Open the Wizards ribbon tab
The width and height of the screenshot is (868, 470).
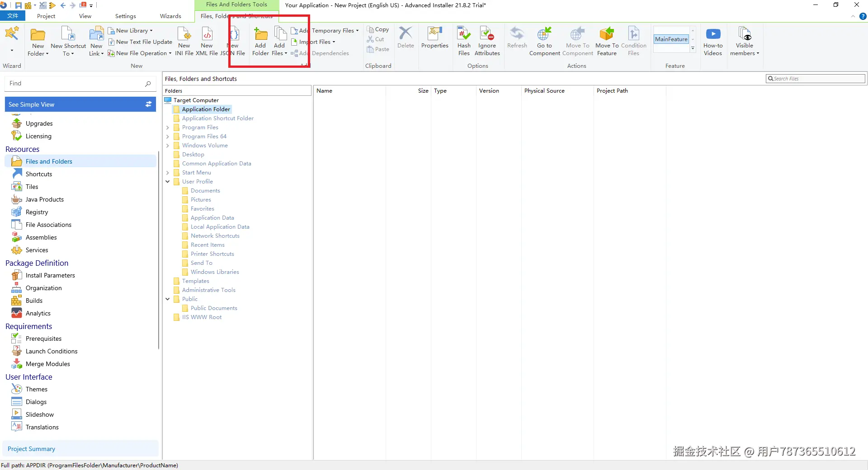coord(170,16)
